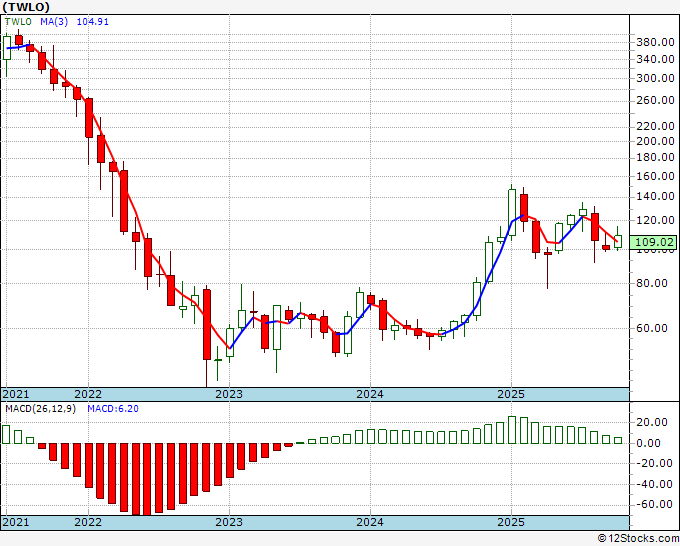This screenshot has width=680, height=546.
Task: Click the 109.02 current price tag
Action: click(653, 242)
